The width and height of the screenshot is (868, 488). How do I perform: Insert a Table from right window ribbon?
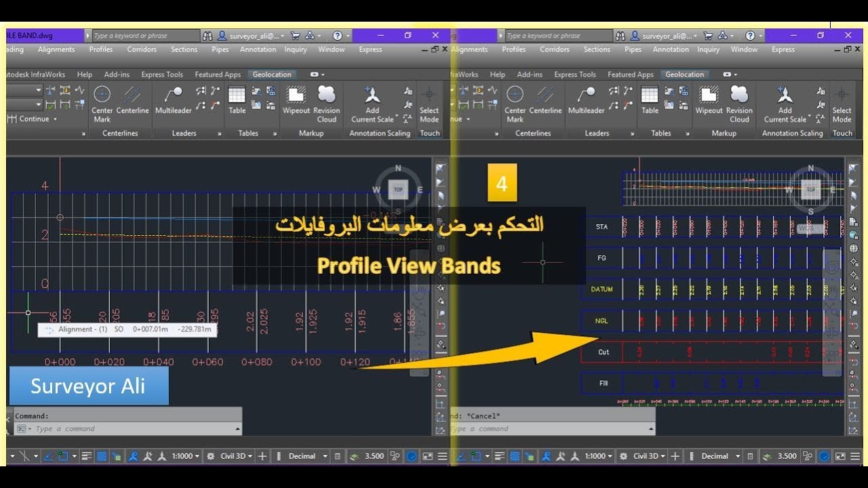click(650, 100)
